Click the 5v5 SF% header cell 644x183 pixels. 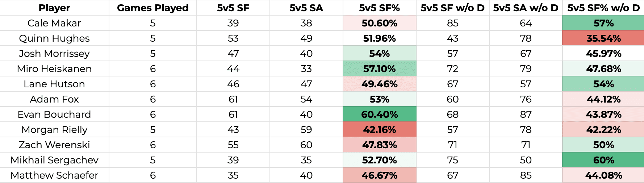(379, 8)
